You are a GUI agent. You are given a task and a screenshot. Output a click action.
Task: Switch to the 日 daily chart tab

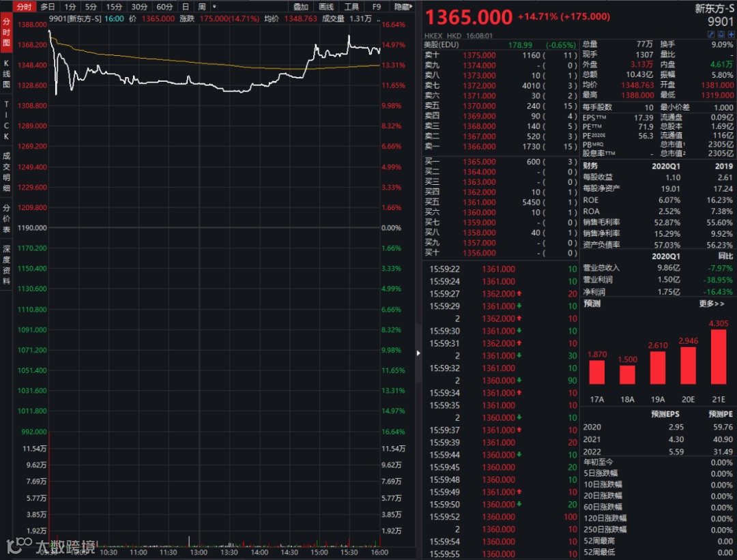tap(186, 7)
